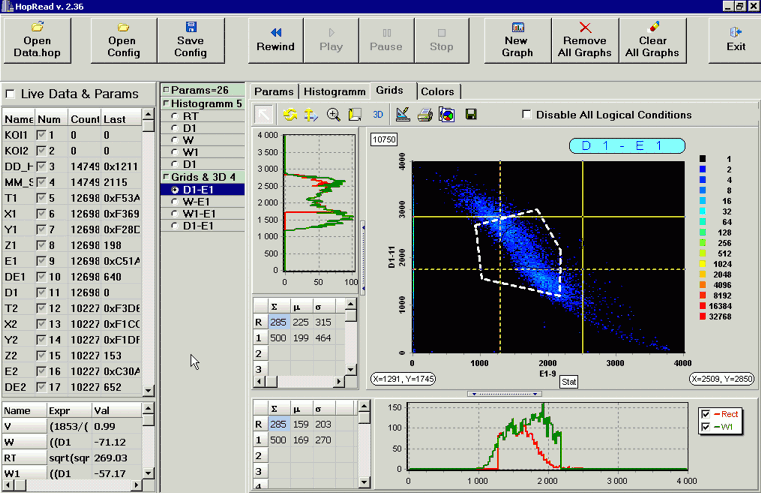Enable the Live Data & Params checkbox
761x493 pixels.
[x=12, y=94]
